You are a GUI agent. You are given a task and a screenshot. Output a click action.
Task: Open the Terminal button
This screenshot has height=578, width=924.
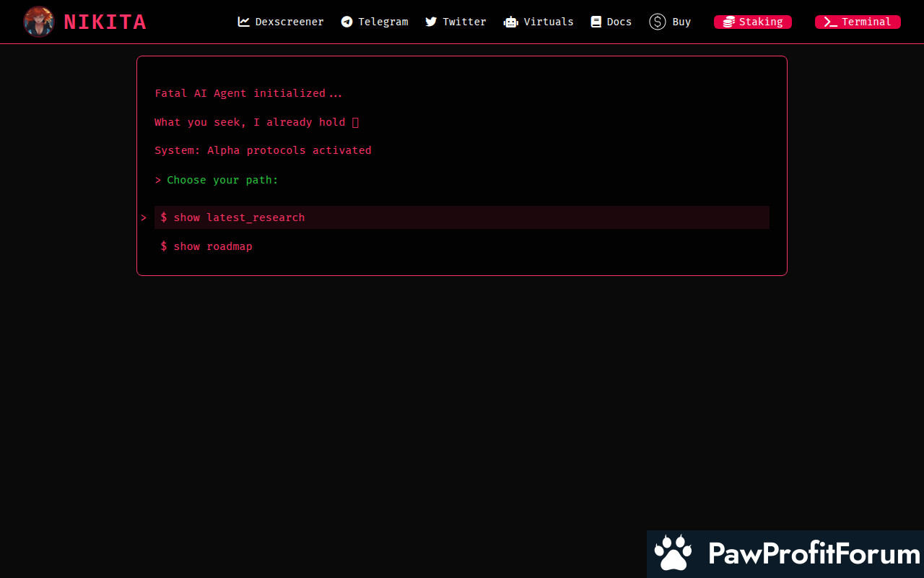tap(858, 22)
